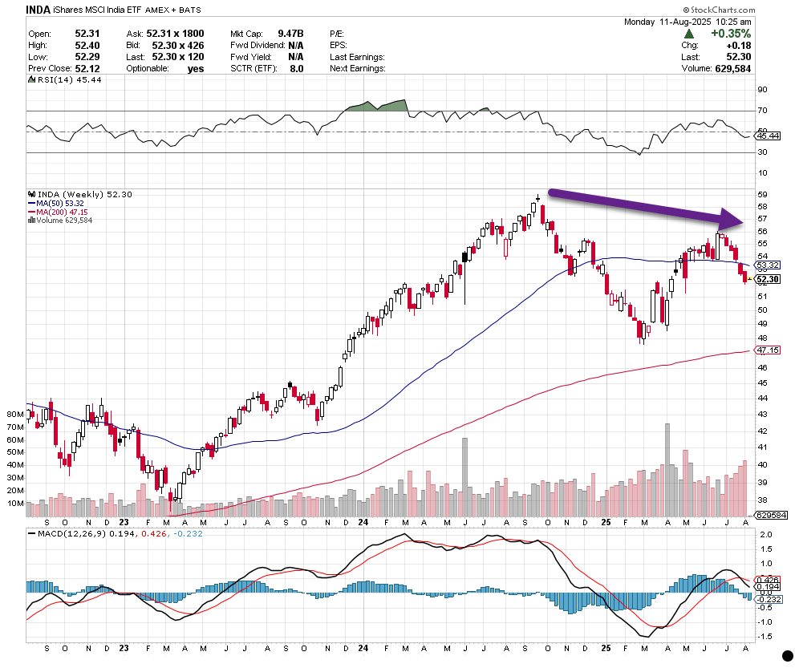Select the header Volume value 629,584

733,69
